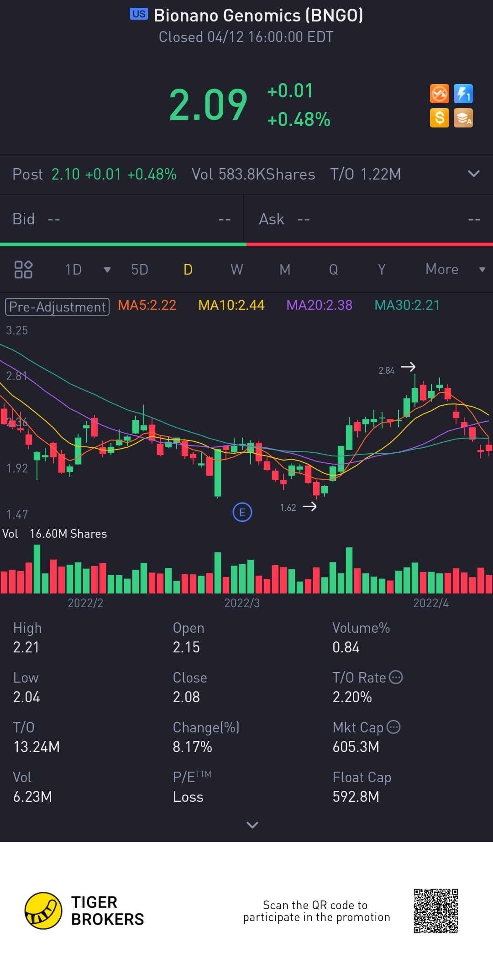Switch to the Y yearly chart

382,270
